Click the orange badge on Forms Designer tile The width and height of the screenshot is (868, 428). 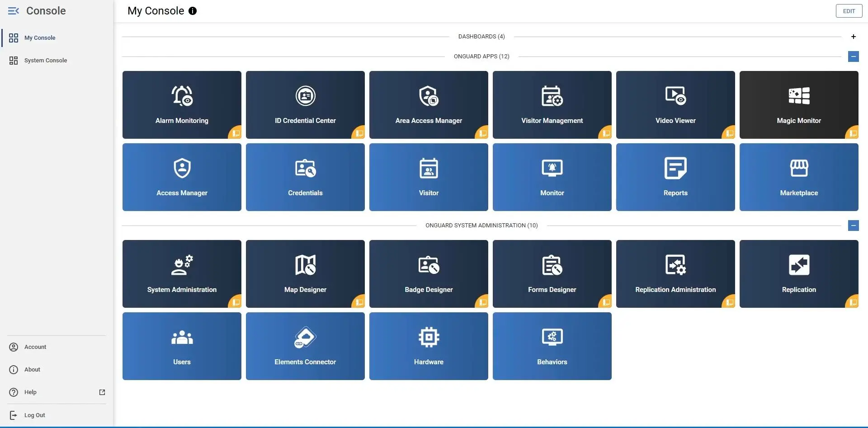(606, 302)
